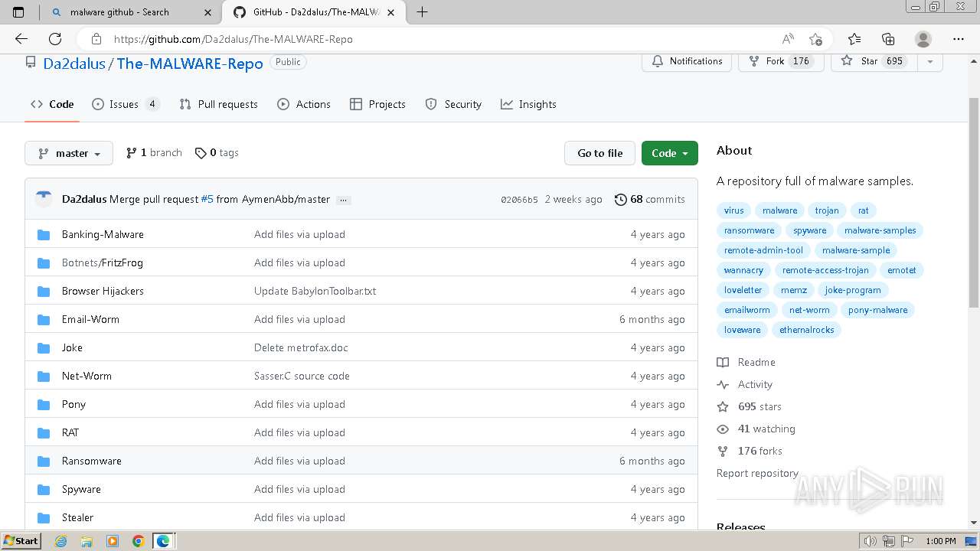Open the Botnets/FritzFrog folder

coord(103,262)
